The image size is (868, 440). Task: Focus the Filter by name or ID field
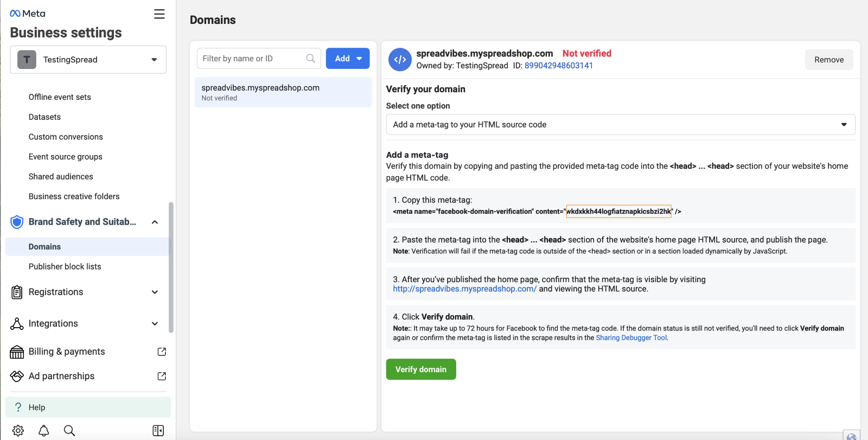point(252,59)
